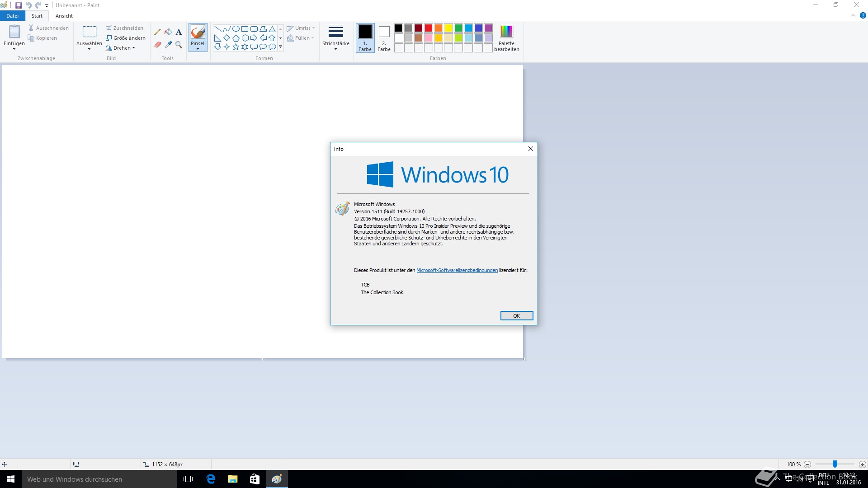
Task: Pick the yellow color swatch
Action: [448, 28]
